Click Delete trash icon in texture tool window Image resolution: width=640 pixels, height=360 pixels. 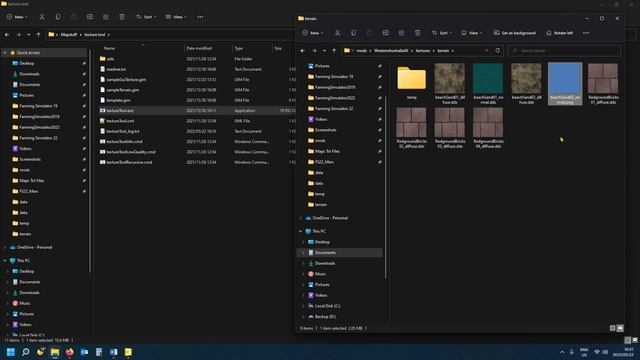click(122, 17)
